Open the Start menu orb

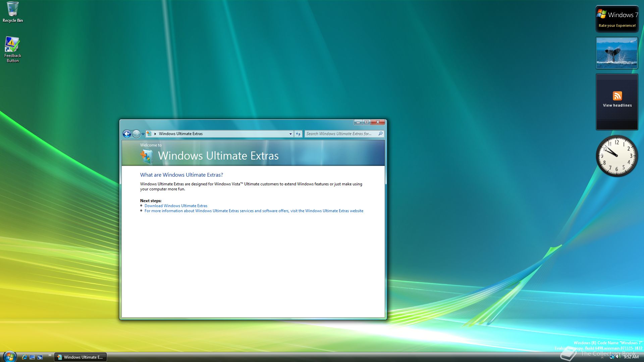point(9,356)
